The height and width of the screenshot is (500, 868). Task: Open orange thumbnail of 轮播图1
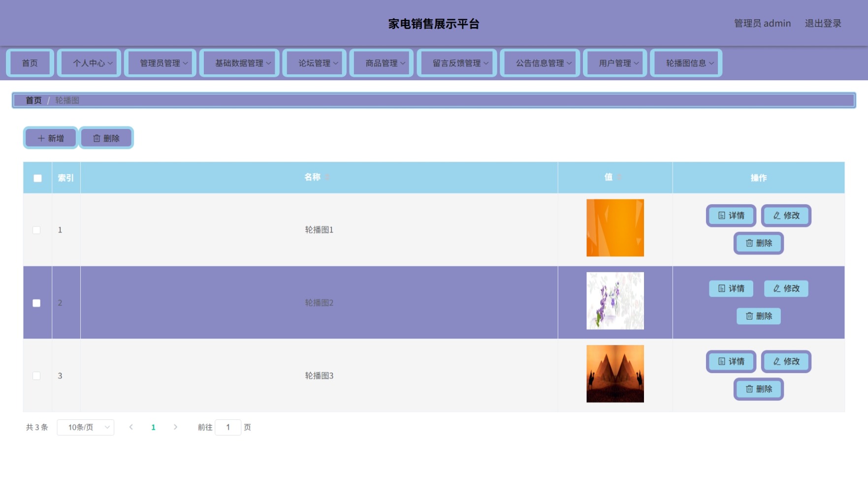[615, 228]
